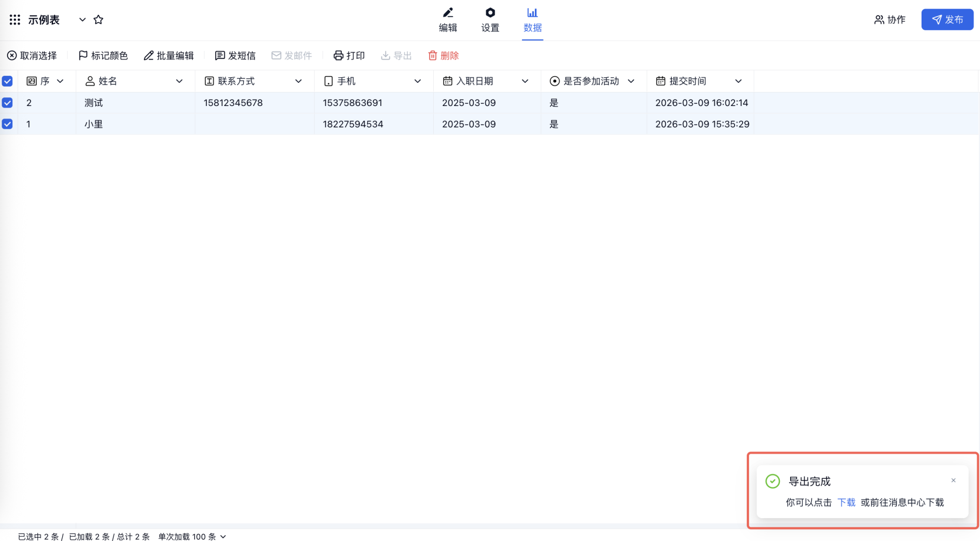Expand the 姓名 column dropdown
The width and height of the screenshot is (980, 541).
[179, 81]
